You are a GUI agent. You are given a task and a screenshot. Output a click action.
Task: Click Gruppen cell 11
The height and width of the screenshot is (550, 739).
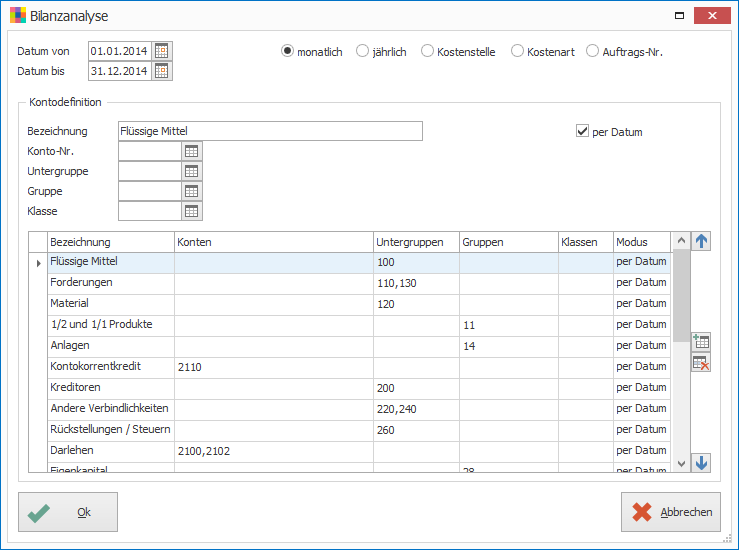tap(509, 326)
